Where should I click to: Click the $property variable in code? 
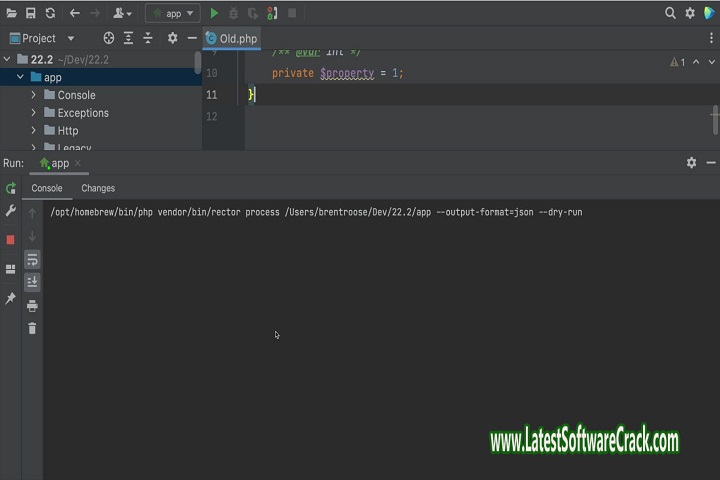[x=347, y=73]
